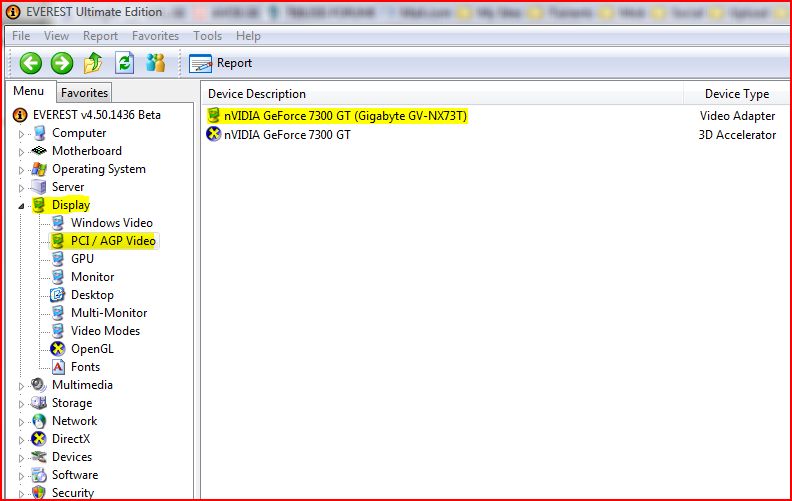Click the Storage drive icon
Screen dimensions: 792x501
[x=39, y=403]
